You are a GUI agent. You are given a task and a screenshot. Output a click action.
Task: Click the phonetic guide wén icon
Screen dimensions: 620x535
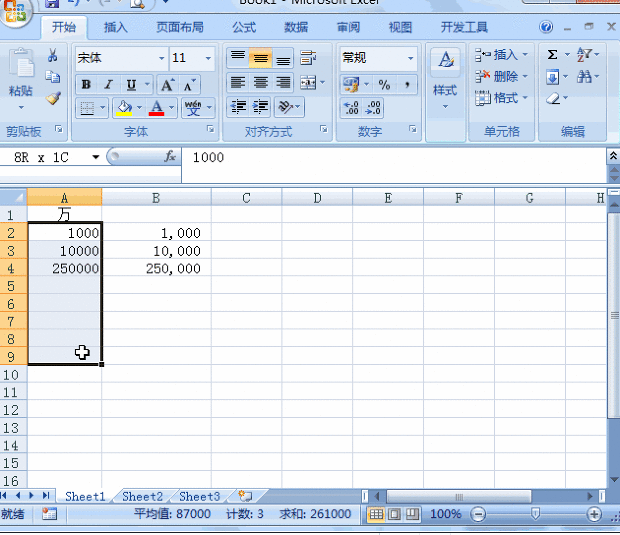tap(193, 108)
